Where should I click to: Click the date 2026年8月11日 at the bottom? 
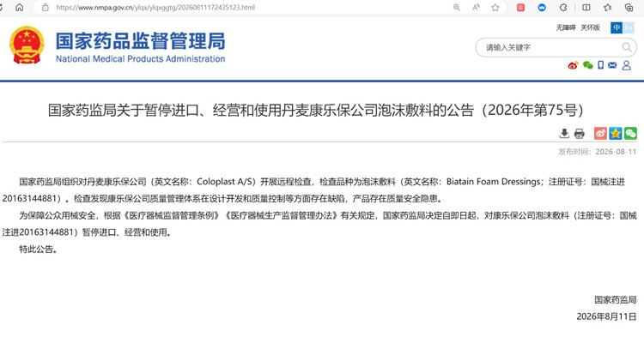[606, 316]
